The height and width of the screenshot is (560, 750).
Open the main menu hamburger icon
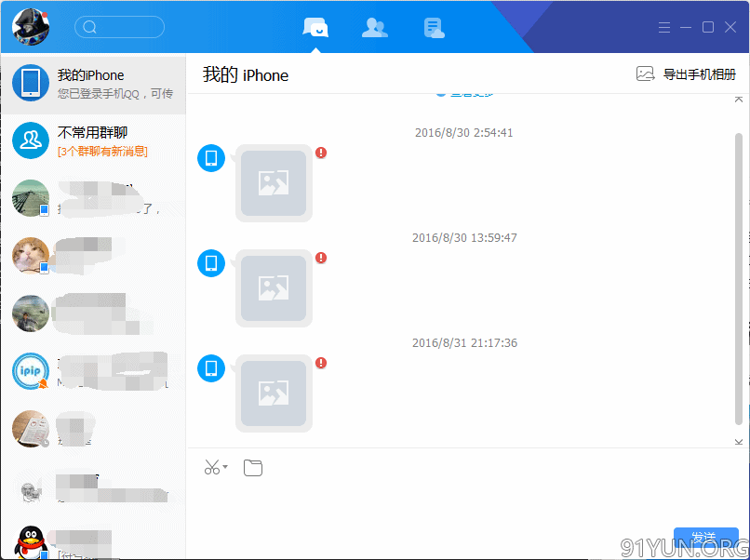[x=664, y=27]
